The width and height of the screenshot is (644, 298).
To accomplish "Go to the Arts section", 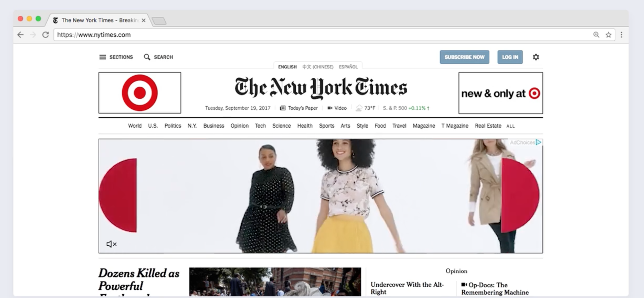I will pos(345,126).
